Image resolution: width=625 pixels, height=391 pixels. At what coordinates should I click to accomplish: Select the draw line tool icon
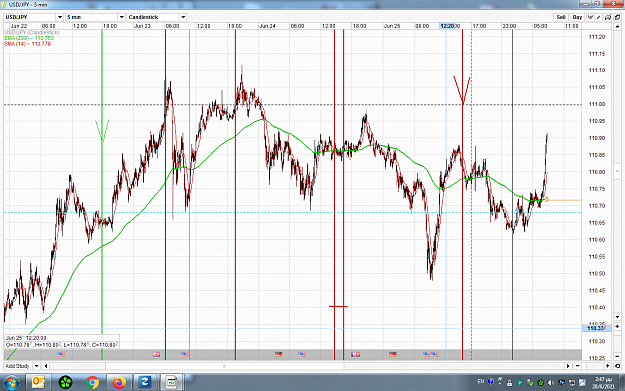click(x=599, y=17)
